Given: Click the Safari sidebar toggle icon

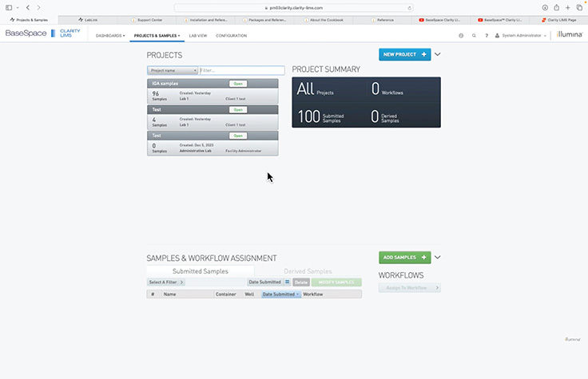Looking at the screenshot, I should tap(10, 7).
